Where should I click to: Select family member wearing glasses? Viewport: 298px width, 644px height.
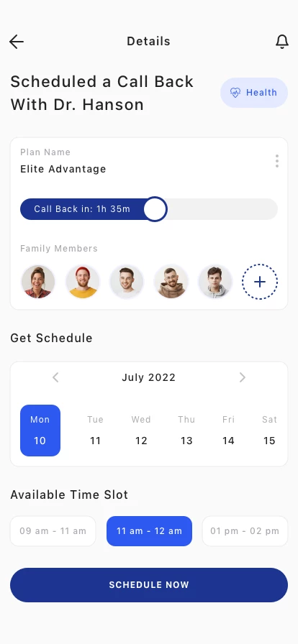click(x=171, y=282)
